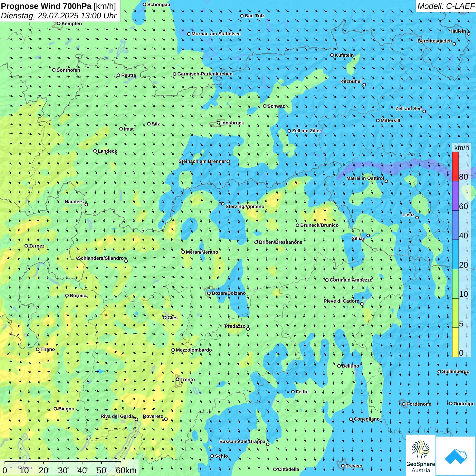
Task: Click the Innsbruck city marker
Action: point(219,123)
